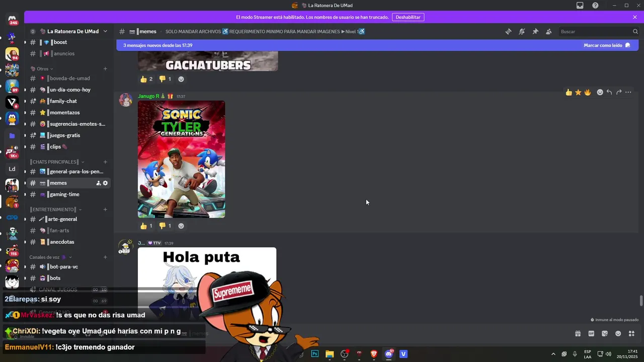Collapse the CHATS PRINCIPALES category
The image size is (644, 362).
point(57,162)
